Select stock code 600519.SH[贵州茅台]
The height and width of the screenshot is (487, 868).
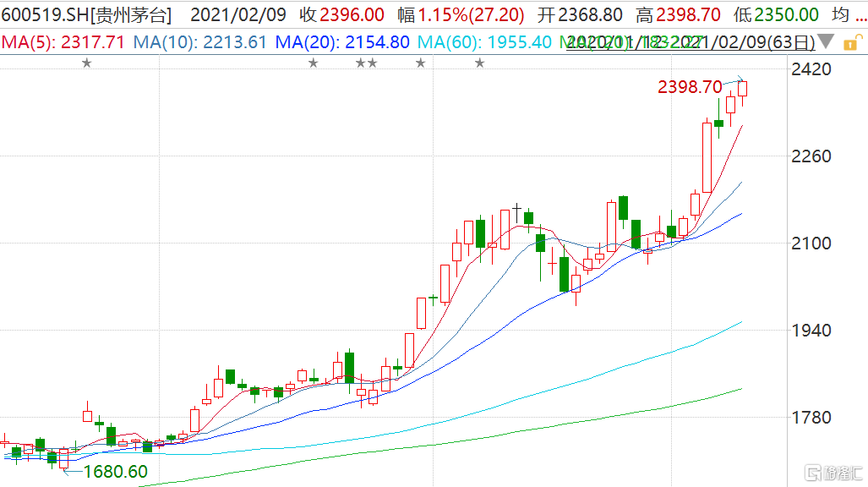[86, 15]
